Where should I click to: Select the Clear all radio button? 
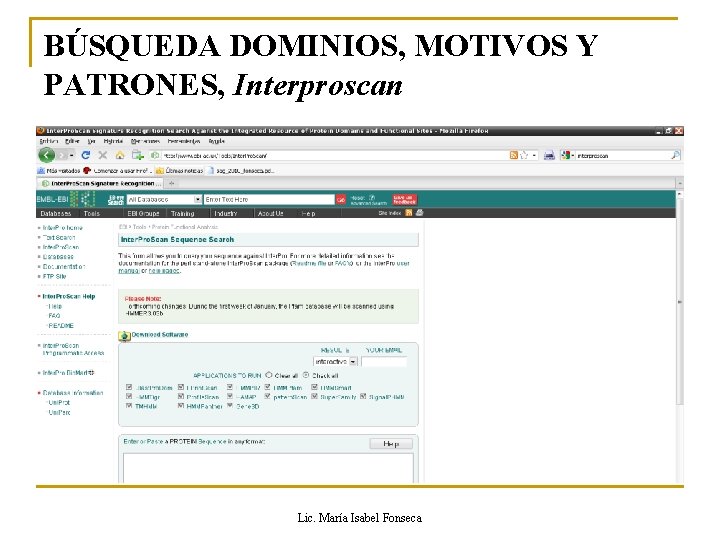[x=269, y=375]
